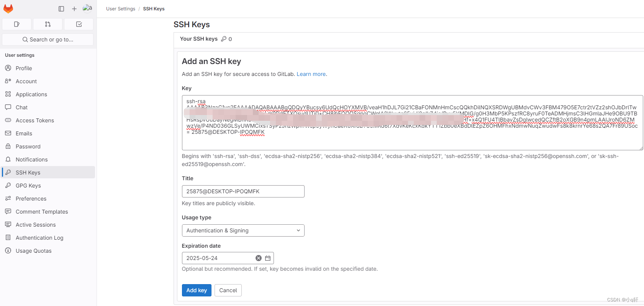
Task: Click the Cancel button
Action: [228, 290]
